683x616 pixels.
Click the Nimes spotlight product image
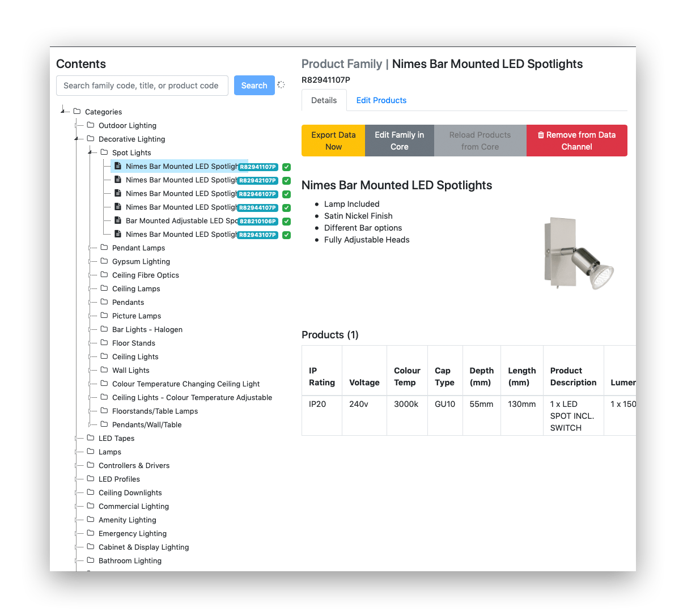(579, 253)
